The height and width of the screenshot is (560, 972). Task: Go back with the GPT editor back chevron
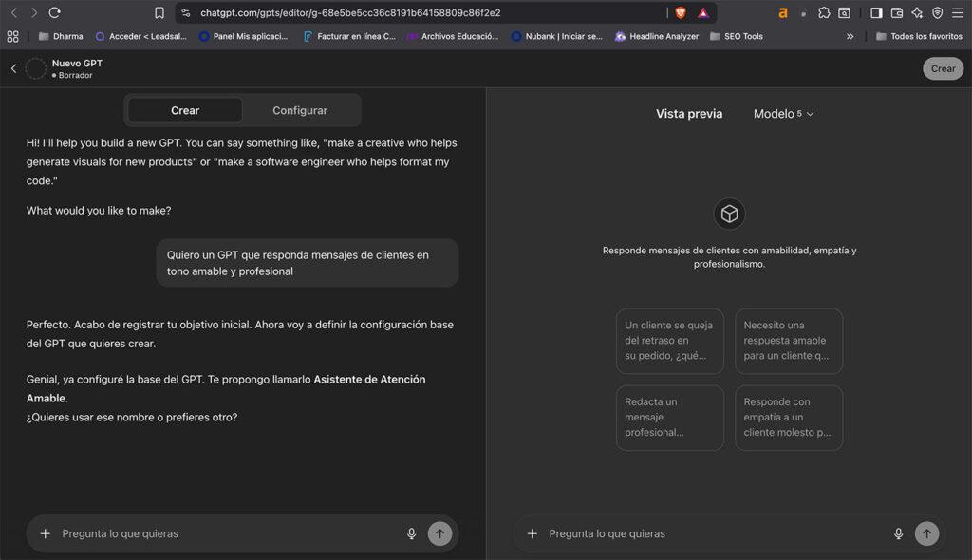tap(13, 68)
